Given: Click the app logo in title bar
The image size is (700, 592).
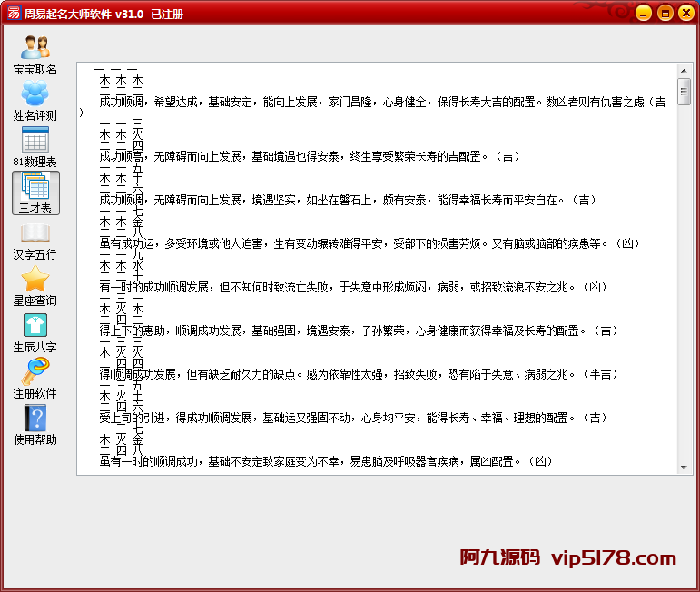Looking at the screenshot, I should point(14,13).
